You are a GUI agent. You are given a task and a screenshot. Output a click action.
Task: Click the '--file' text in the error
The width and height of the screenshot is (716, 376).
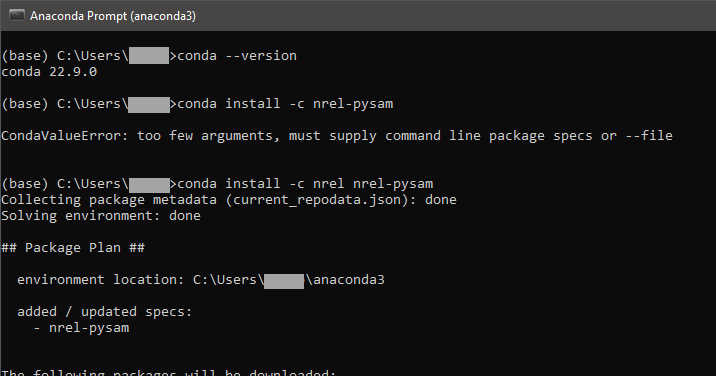(649, 136)
